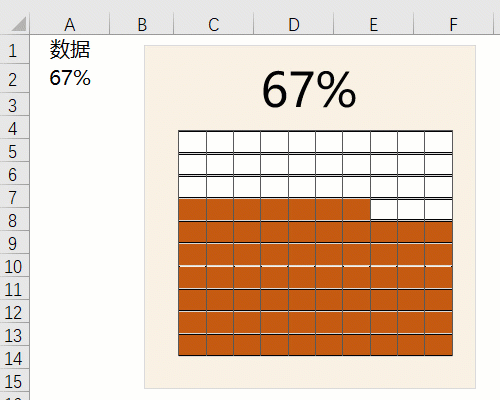Click the white unfilled waffle grid area
The width and height of the screenshot is (500, 400).
click(315, 164)
